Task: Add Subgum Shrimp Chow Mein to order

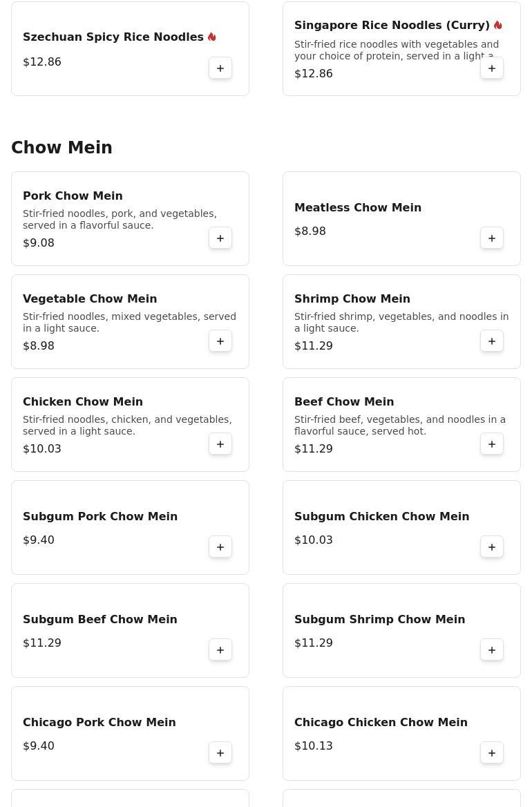Action: (x=492, y=650)
